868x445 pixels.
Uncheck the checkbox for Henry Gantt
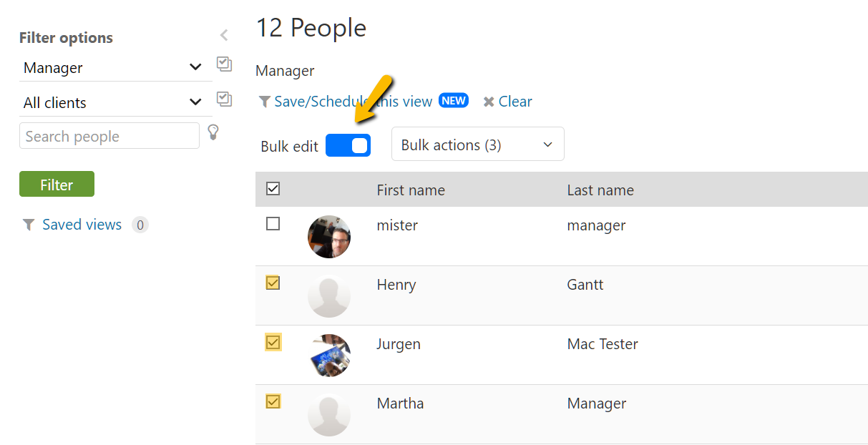click(273, 283)
